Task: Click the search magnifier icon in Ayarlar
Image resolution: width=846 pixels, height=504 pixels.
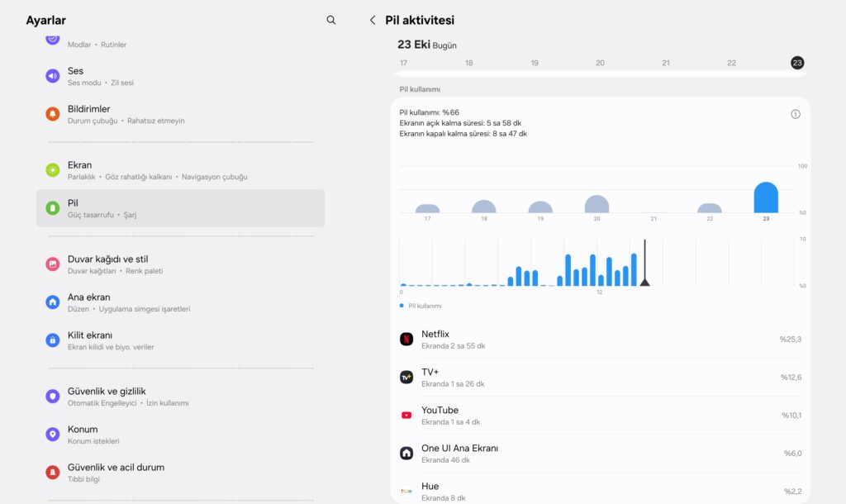Action: pyautogui.click(x=331, y=20)
